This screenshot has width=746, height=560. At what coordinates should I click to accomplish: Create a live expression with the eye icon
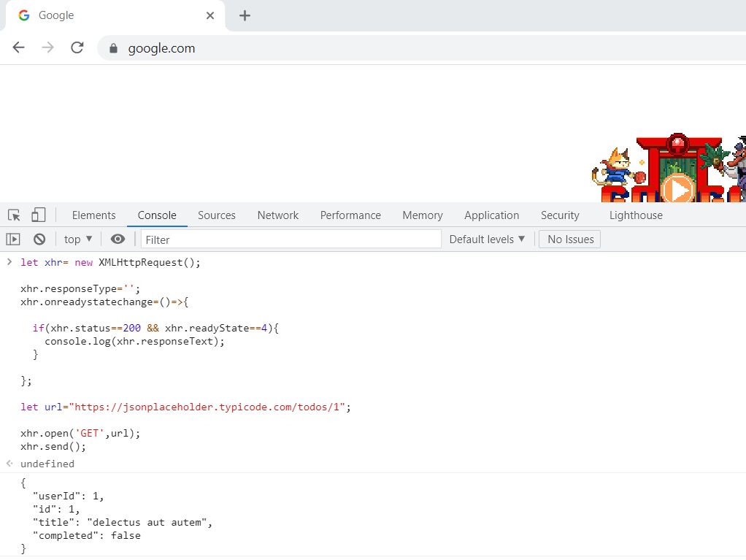click(118, 239)
